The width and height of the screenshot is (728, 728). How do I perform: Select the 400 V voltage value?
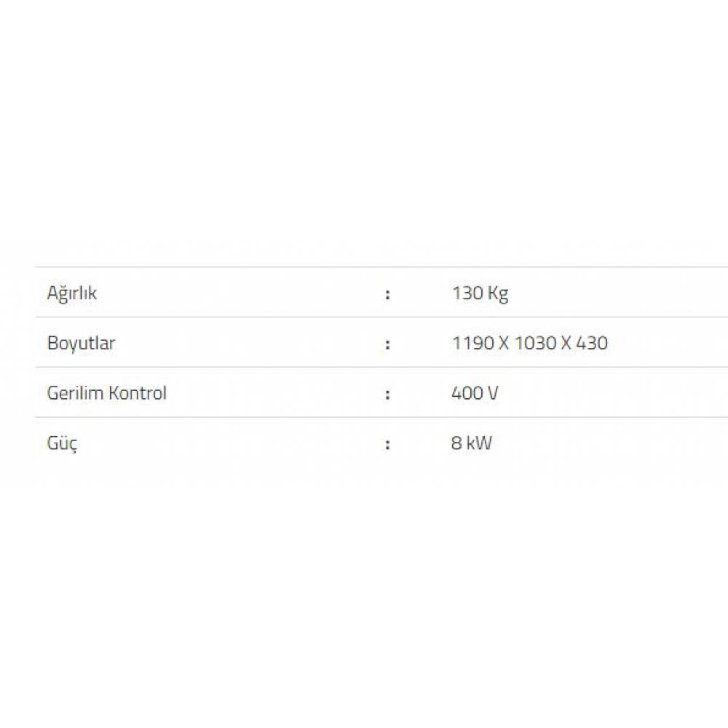475,394
